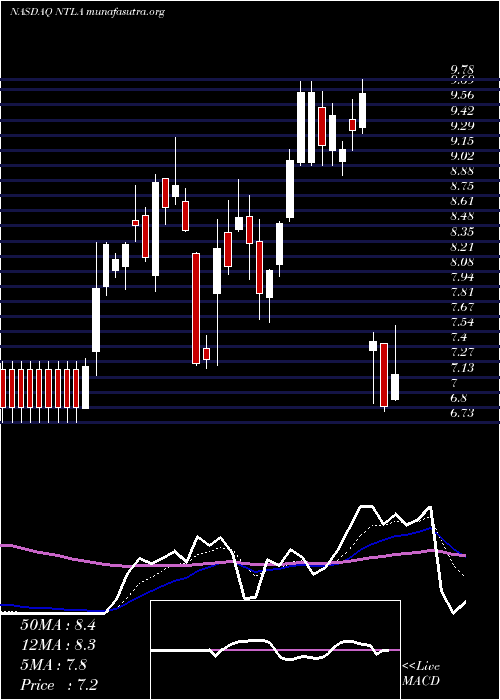Click the 8.88 price axis label
The height and width of the screenshot is (700, 500).
[462, 171]
